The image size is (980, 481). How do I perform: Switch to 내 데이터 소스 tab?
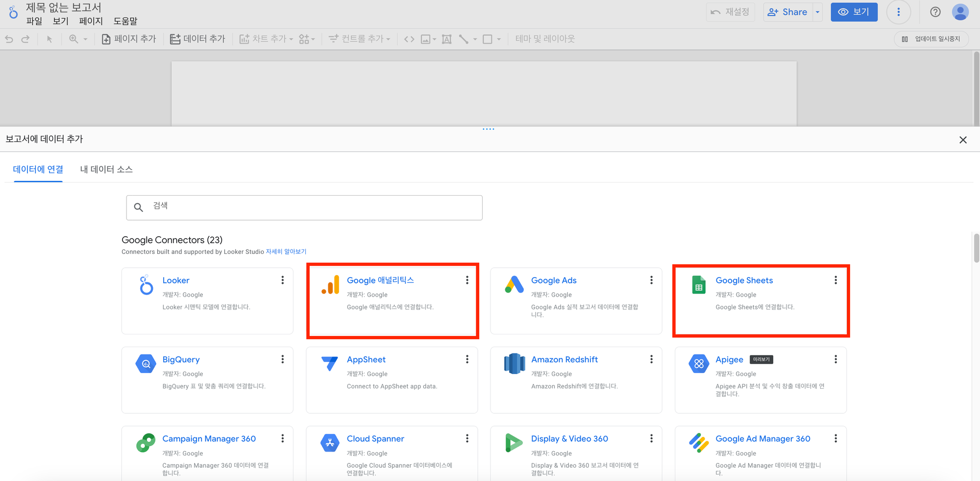coord(106,169)
